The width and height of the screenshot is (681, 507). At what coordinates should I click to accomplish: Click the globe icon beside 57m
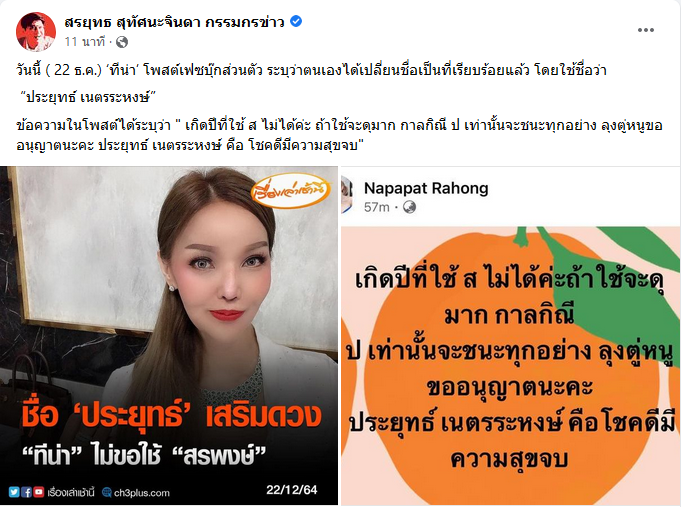pos(409,207)
